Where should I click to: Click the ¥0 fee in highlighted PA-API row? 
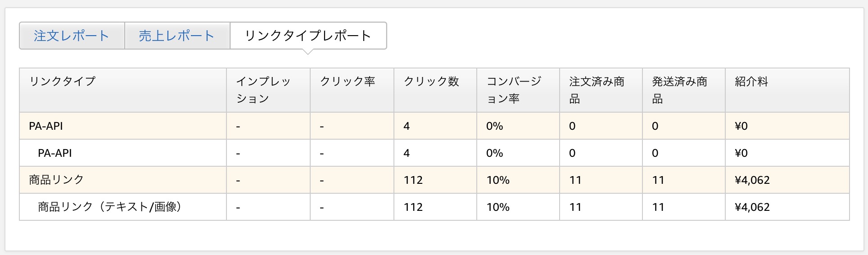click(x=741, y=126)
